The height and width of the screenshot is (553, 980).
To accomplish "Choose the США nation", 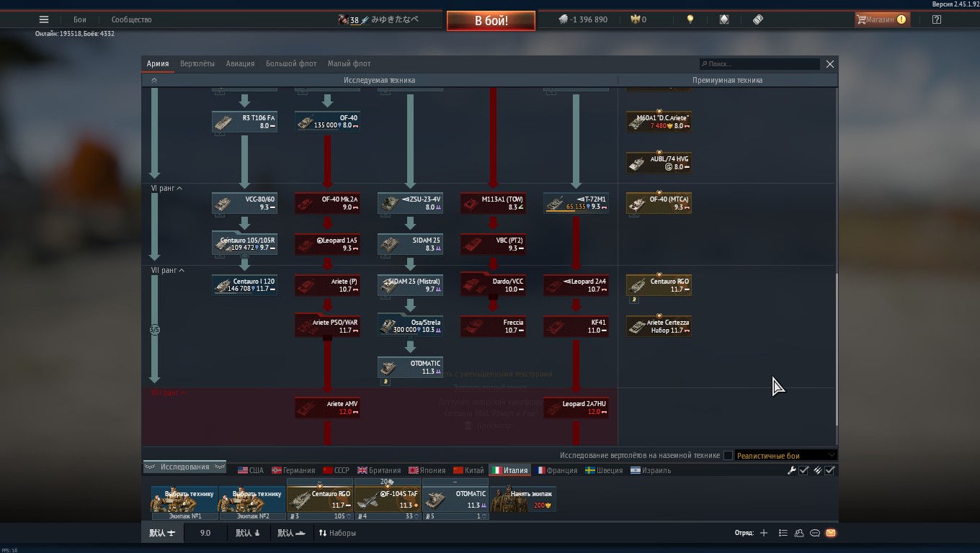I will [251, 470].
